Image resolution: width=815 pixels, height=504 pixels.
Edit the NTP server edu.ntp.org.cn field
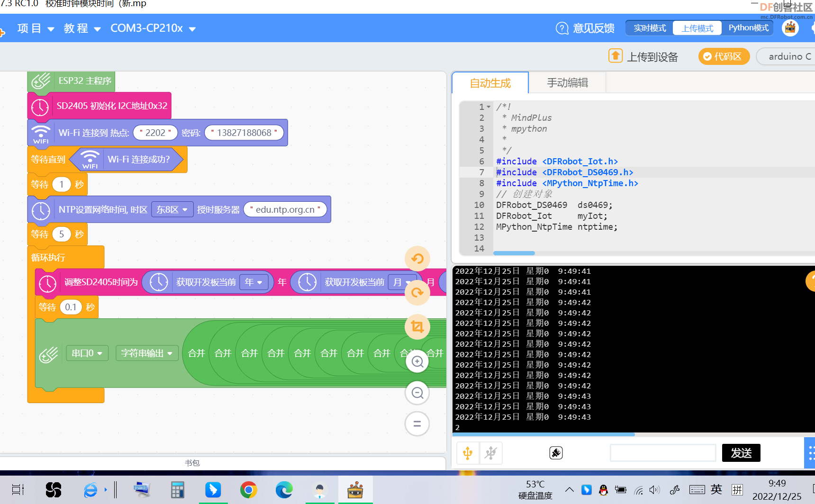coord(285,209)
